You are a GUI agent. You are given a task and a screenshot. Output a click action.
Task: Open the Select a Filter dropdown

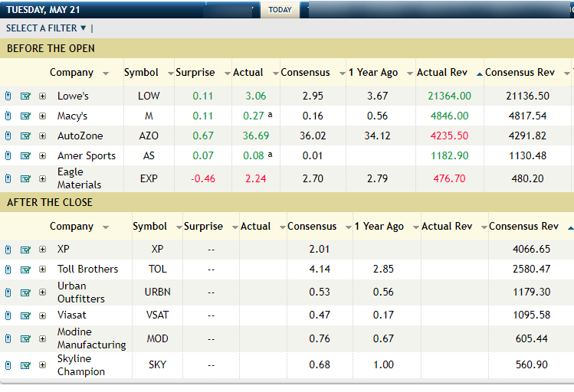pos(46,28)
